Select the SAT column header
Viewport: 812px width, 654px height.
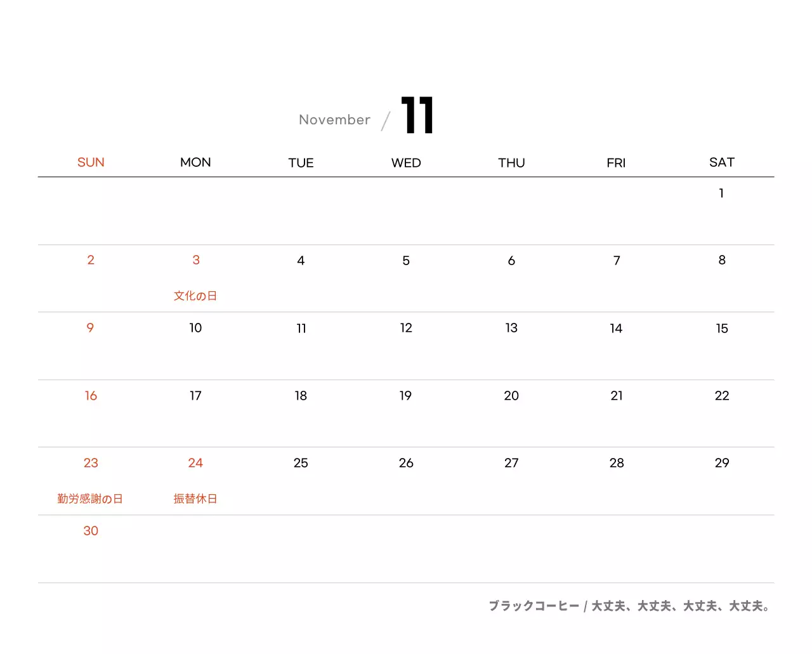[x=721, y=162]
